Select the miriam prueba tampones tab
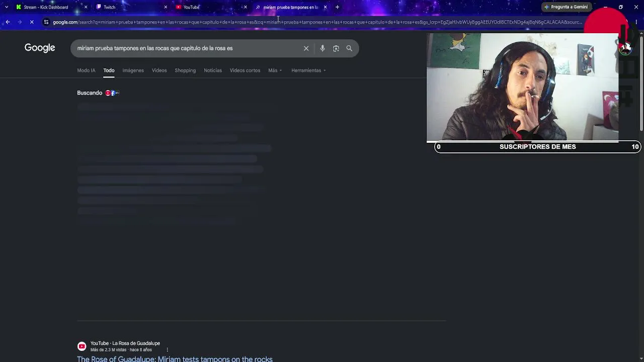This screenshot has height=362, width=644. point(290,7)
